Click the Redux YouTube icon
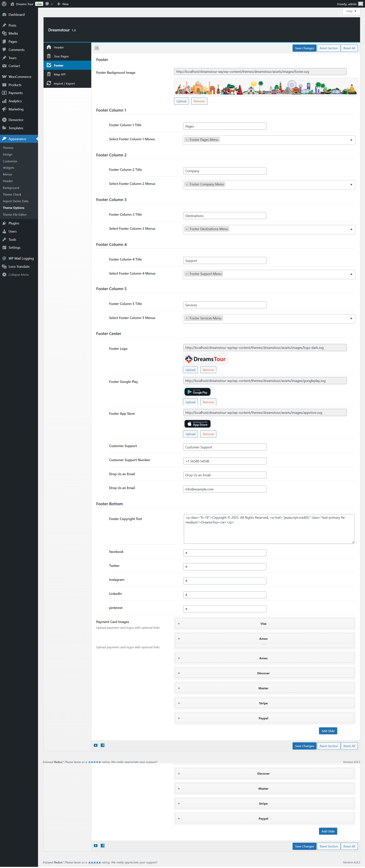Screen dimensions: 365x868 point(96,745)
